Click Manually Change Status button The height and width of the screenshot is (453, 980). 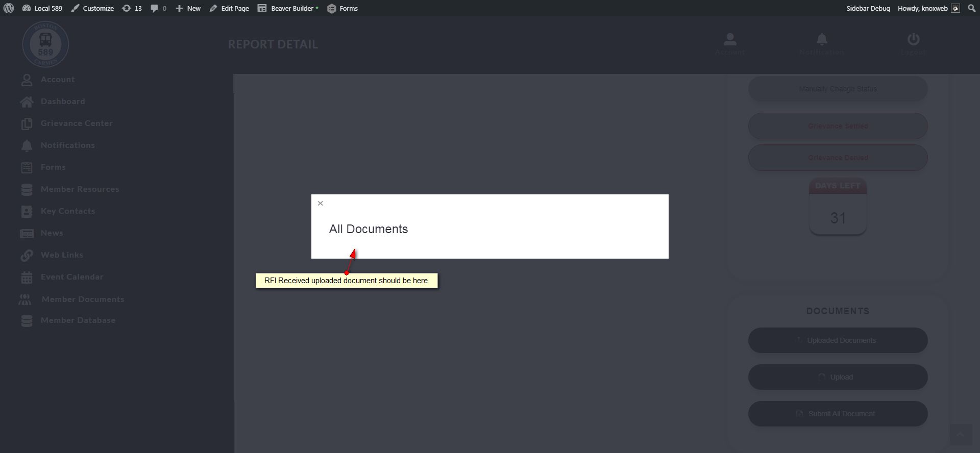[838, 89]
